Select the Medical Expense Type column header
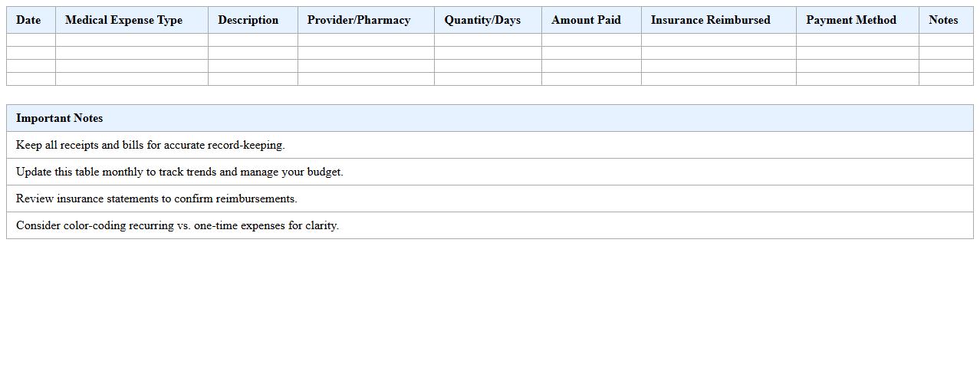 click(123, 20)
